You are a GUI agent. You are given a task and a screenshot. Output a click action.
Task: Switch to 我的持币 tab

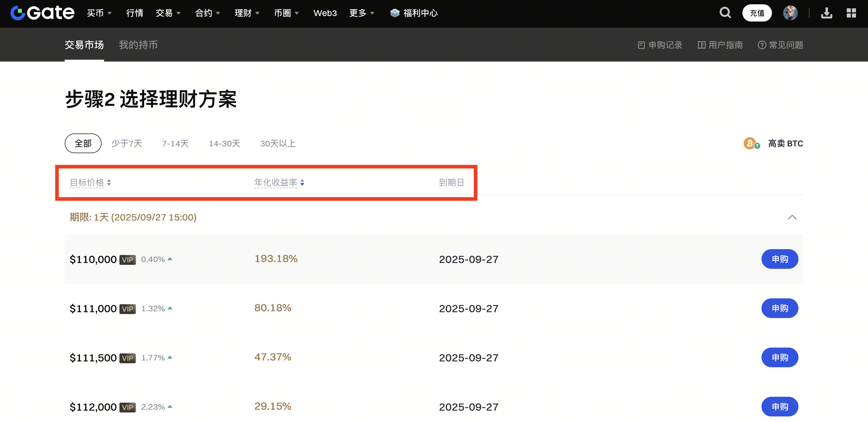138,45
